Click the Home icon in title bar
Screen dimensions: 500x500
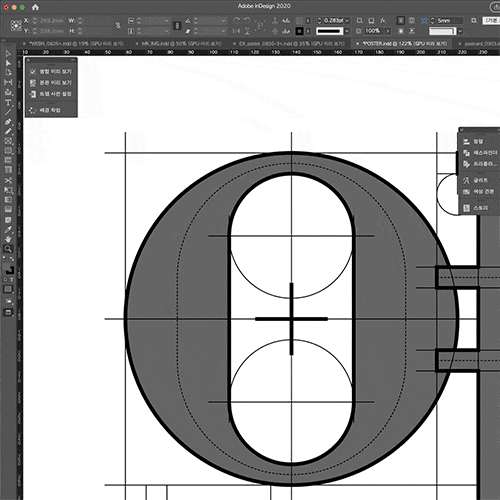coord(35,7)
